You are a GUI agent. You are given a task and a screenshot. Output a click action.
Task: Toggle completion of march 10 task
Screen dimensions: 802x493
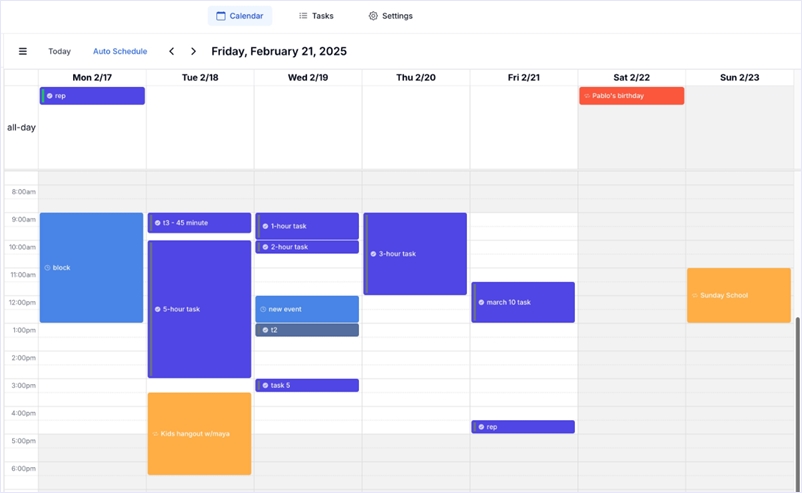[481, 302]
